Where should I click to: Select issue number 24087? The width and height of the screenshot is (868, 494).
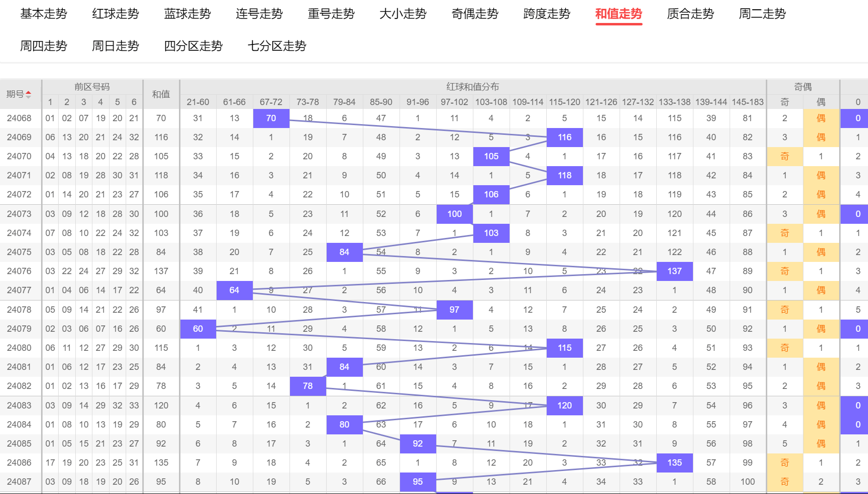[x=19, y=482]
